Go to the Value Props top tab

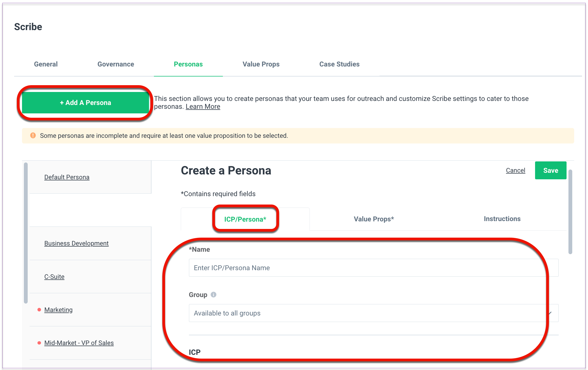261,64
